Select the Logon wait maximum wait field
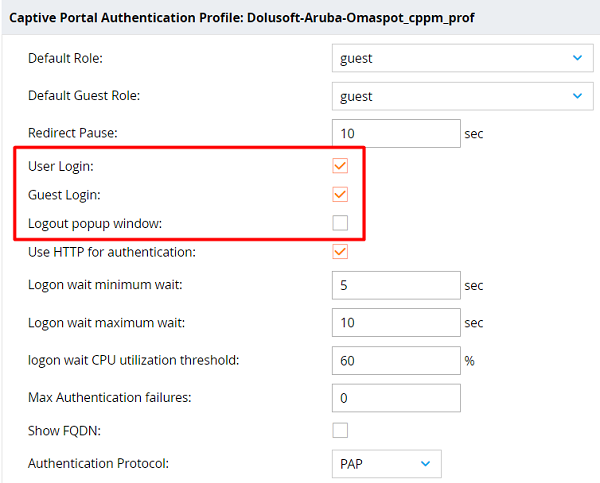 pyautogui.click(x=395, y=323)
